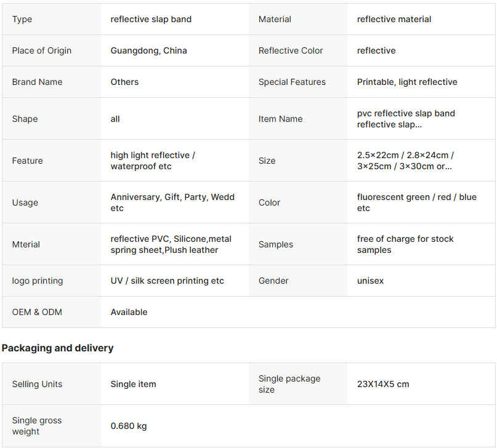Viewport: 497px width, 448px height.
Task: Click the 'Packaging and delivery' heading
Action: point(58,348)
